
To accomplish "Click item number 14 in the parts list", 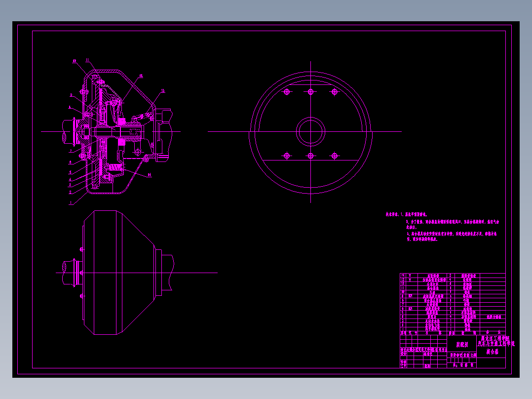I will (x=403, y=276).
